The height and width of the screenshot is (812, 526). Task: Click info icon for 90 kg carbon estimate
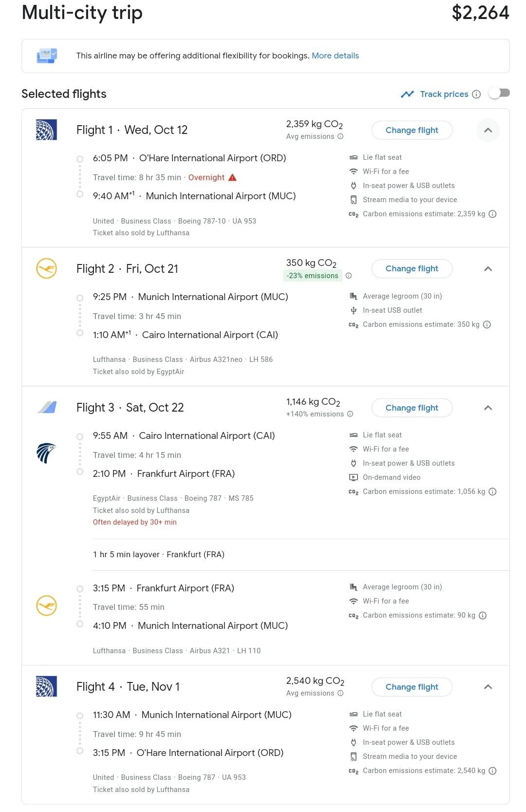click(483, 615)
